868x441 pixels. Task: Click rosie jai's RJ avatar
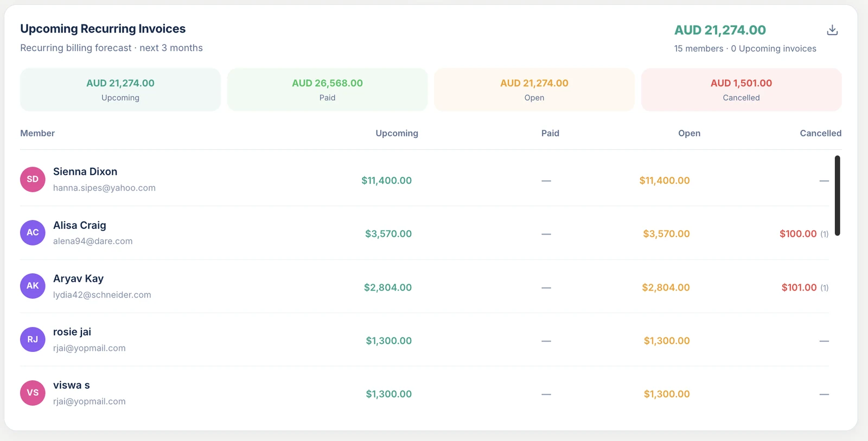tap(33, 339)
